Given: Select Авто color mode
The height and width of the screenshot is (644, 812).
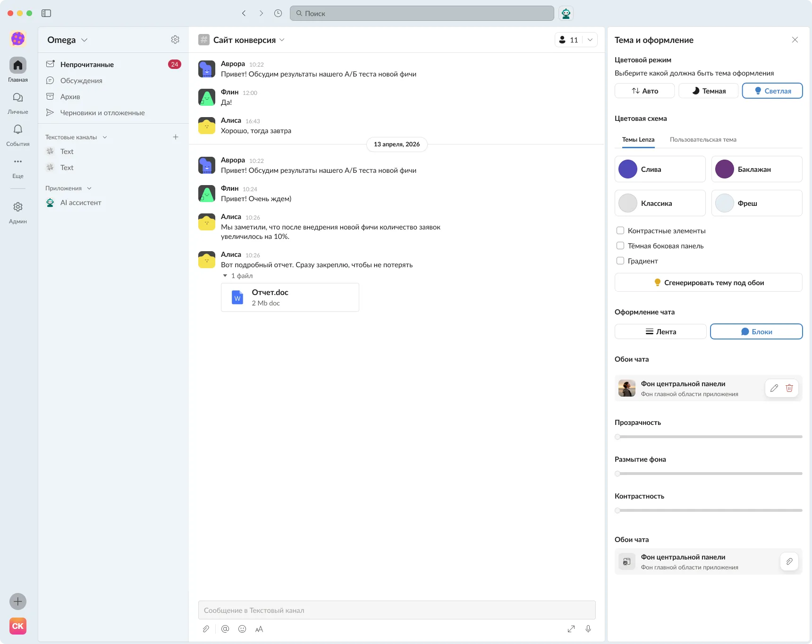Looking at the screenshot, I should pos(644,91).
